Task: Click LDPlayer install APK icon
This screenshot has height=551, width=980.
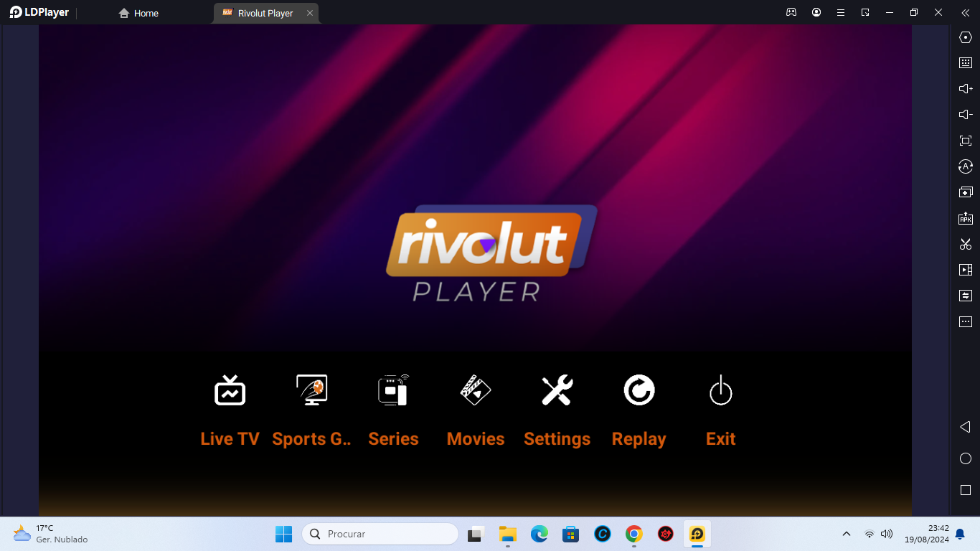Action: [966, 218]
